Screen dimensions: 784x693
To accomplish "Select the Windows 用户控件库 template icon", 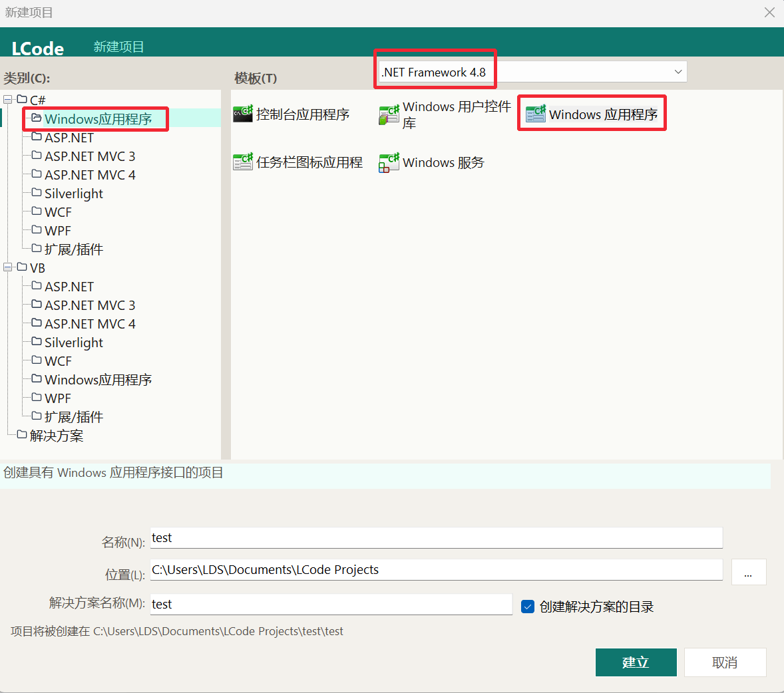I will (x=389, y=115).
